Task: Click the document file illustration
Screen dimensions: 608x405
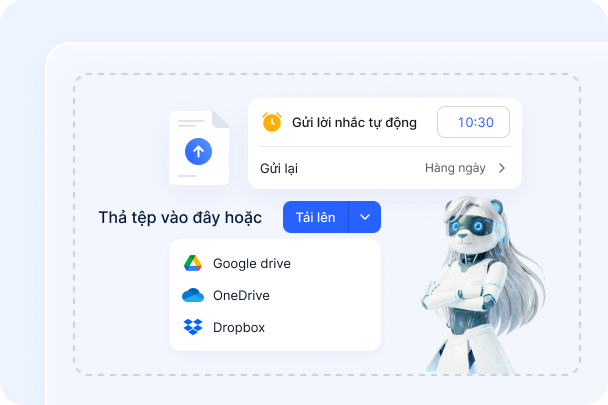Action: pyautogui.click(x=199, y=148)
